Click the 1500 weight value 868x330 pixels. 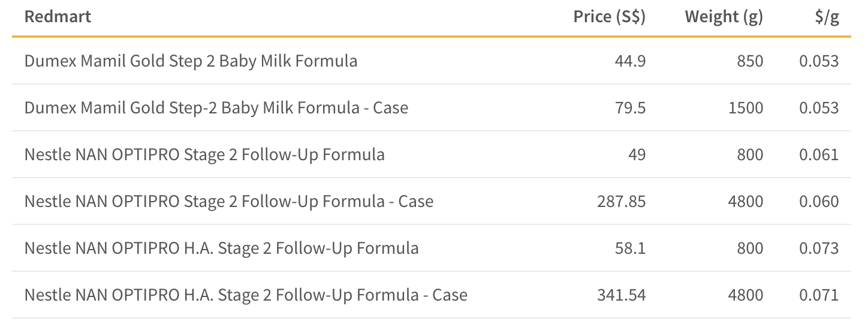(746, 108)
